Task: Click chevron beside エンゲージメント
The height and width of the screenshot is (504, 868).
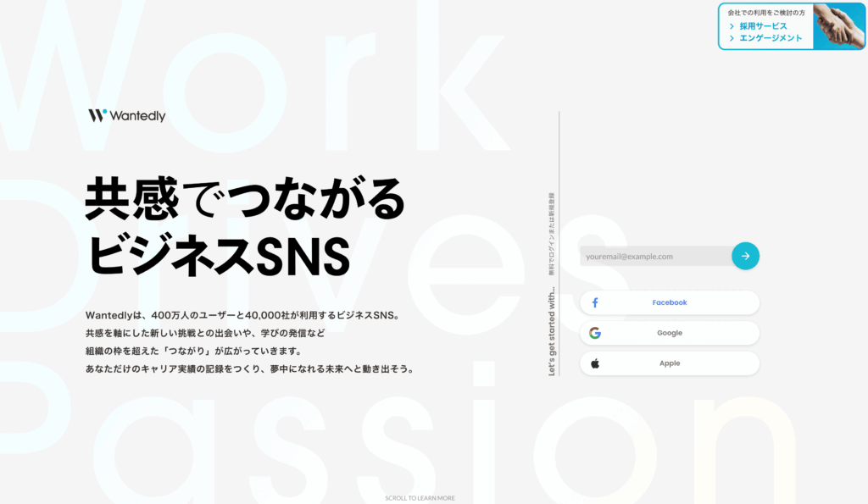Action: pos(732,38)
